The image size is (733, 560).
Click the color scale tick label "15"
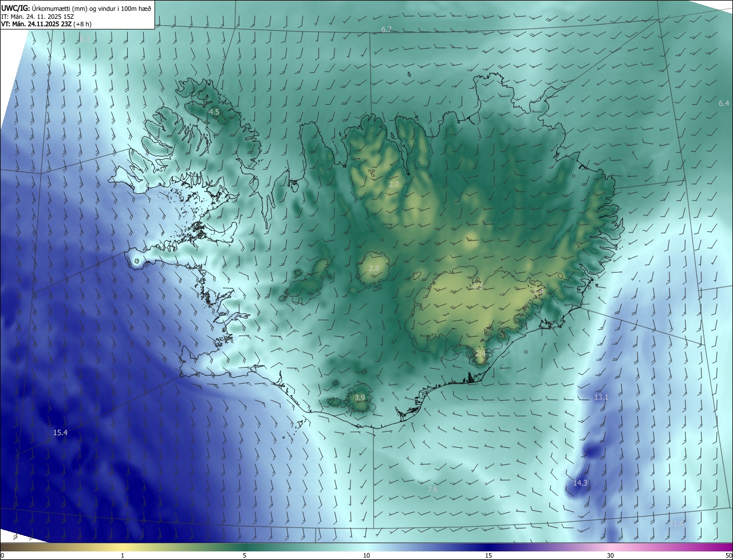coord(488,556)
